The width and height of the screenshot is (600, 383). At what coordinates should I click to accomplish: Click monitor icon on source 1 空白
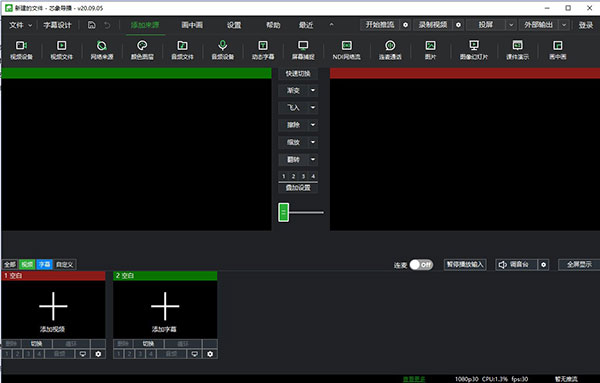[83, 354]
